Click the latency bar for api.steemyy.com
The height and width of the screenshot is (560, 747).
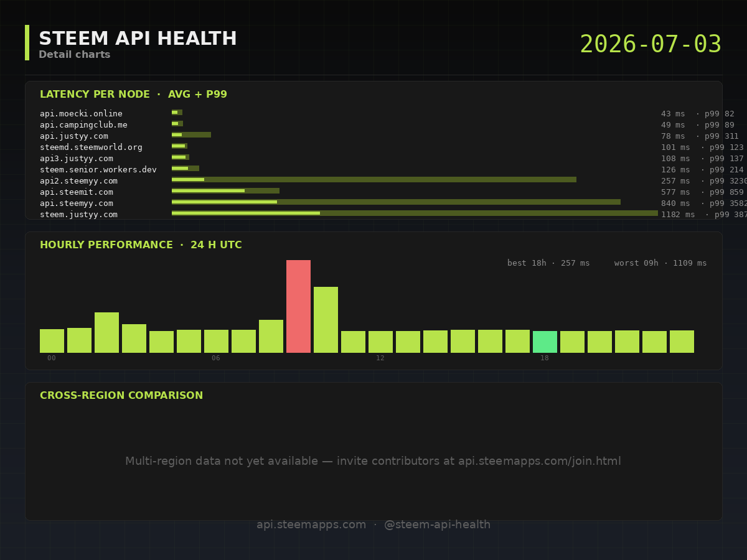[396, 202]
